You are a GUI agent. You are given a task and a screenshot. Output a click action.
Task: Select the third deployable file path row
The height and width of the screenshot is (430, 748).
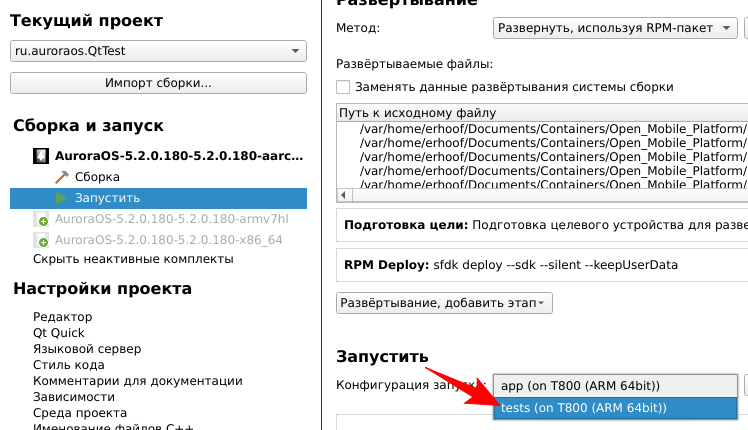pyautogui.click(x=553, y=157)
